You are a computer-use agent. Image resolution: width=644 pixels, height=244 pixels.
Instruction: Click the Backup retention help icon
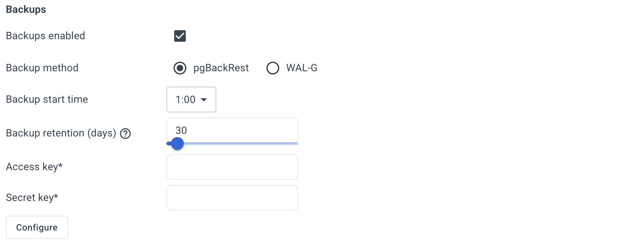click(x=125, y=134)
